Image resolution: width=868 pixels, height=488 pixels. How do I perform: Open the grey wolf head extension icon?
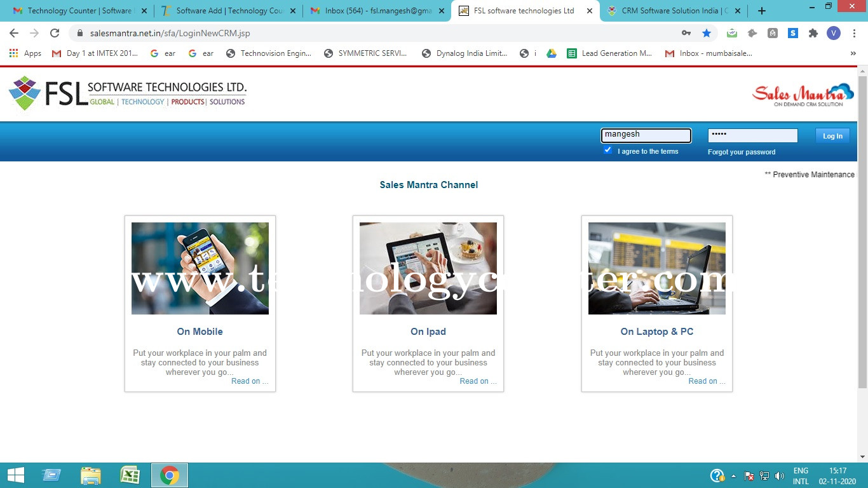[x=752, y=33]
